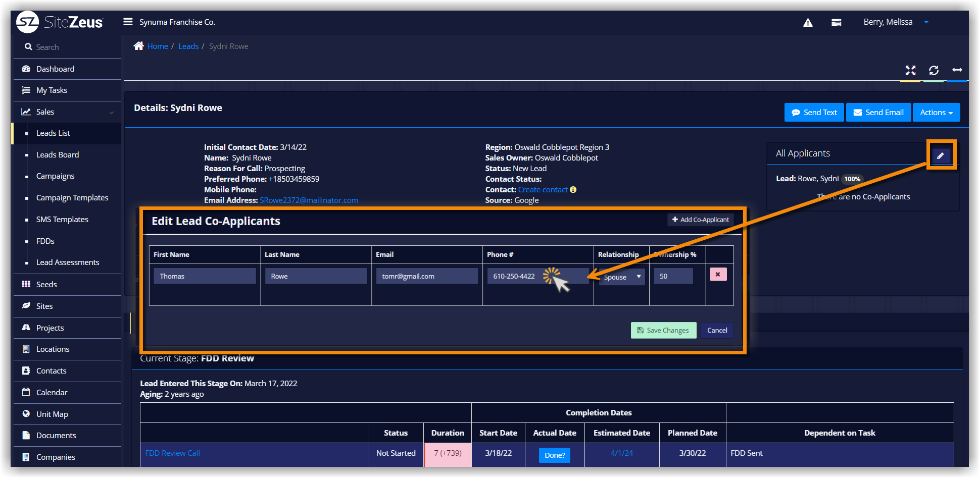Image resolution: width=980 pixels, height=478 pixels.
Task: Click the SiteZeus logo
Action: [60, 22]
